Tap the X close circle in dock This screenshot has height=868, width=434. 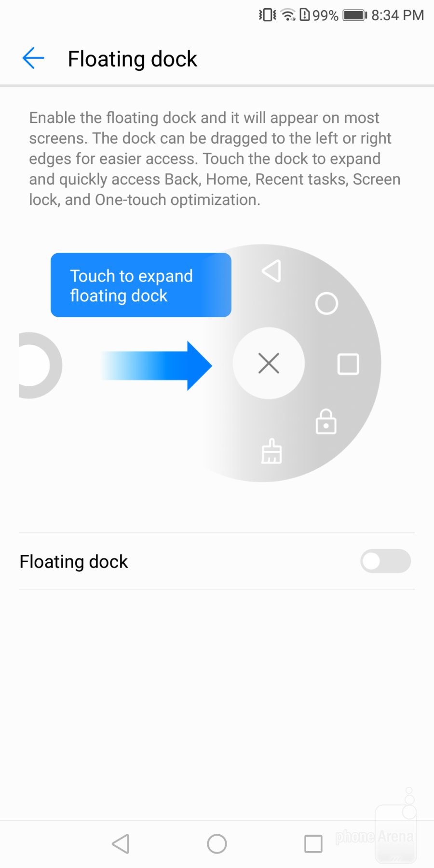(269, 363)
